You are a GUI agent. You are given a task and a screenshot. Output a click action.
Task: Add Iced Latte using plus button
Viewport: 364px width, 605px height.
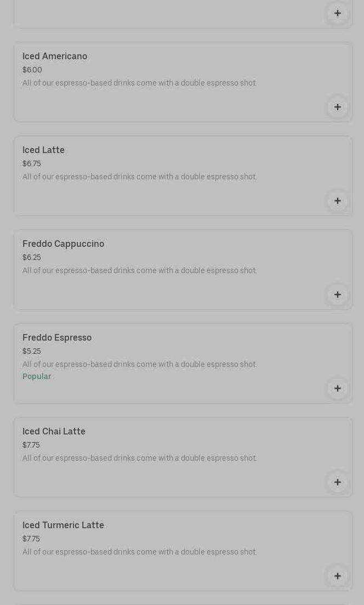pyautogui.click(x=338, y=201)
